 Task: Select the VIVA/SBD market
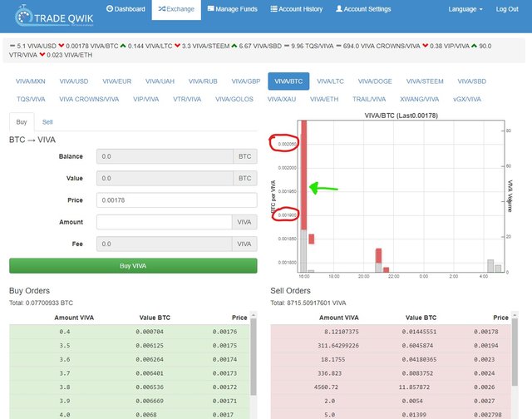(x=471, y=81)
